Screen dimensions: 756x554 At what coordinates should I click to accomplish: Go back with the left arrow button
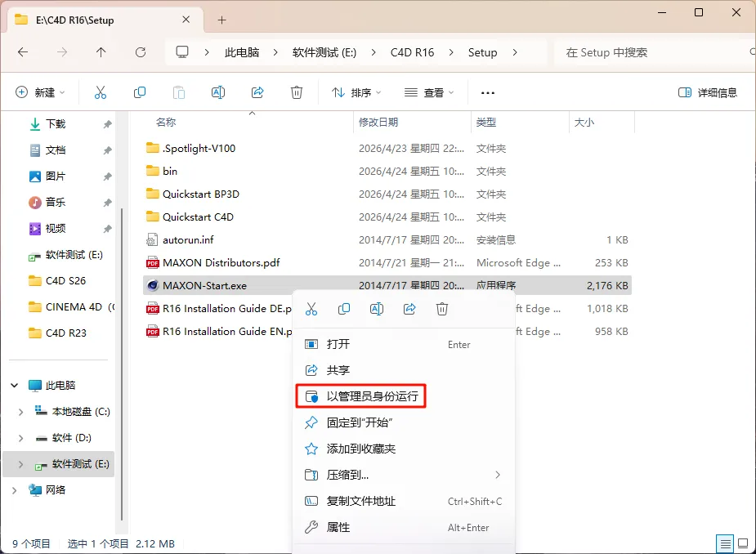[23, 52]
